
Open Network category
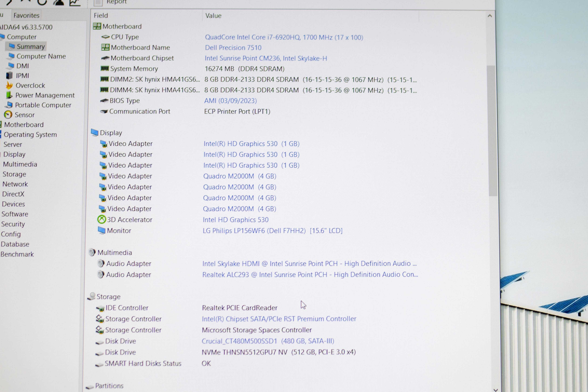15,184
